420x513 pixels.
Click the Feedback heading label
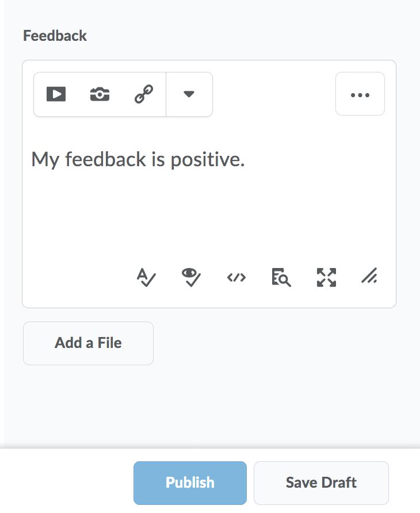point(55,36)
